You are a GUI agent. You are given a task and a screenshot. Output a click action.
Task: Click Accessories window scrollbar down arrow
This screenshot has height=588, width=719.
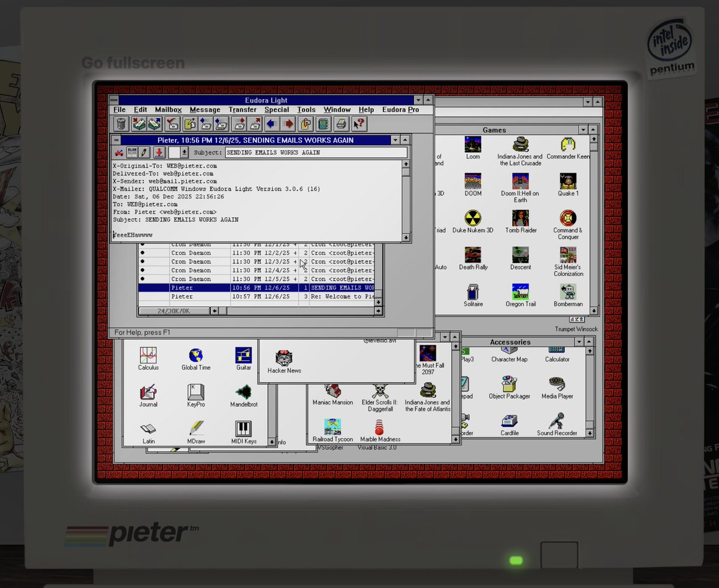tap(590, 433)
